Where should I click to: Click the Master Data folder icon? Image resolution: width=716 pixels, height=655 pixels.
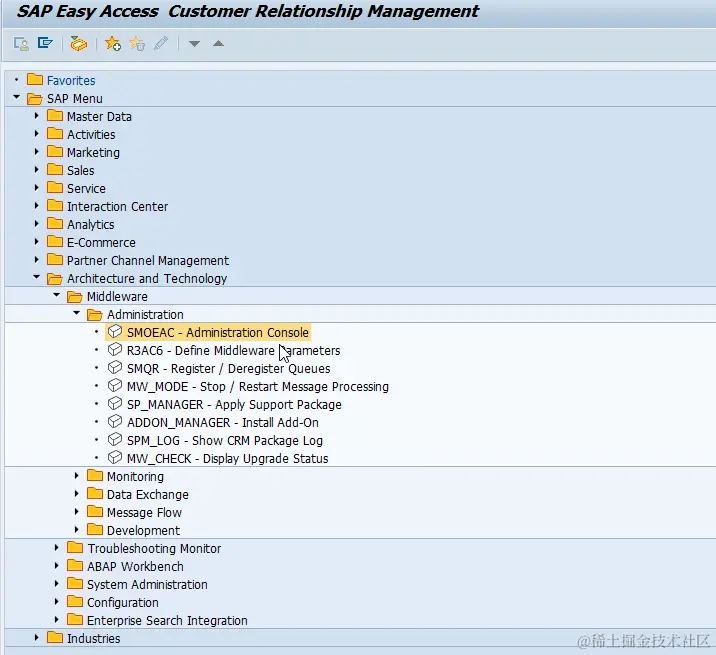pos(55,116)
